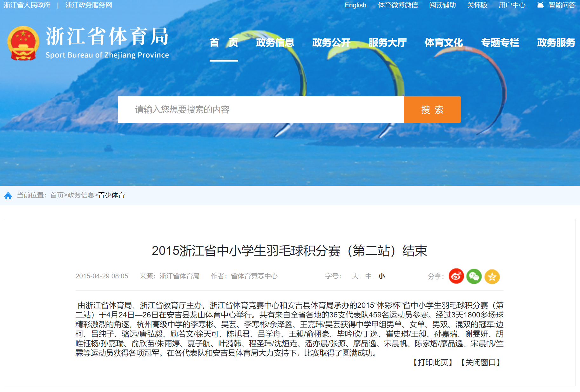Share article via WeChat icon
Image resolution: width=580 pixels, height=392 pixels.
(x=474, y=276)
